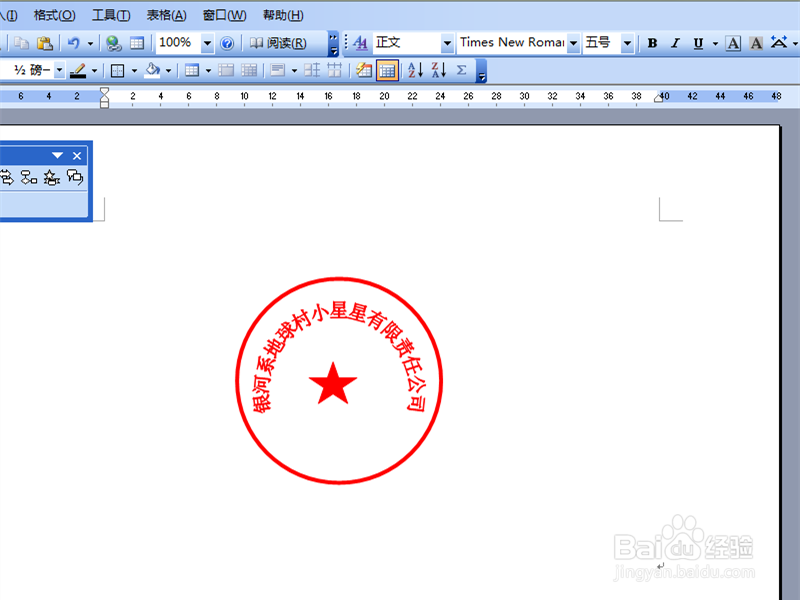Click the Callouts shapes icon on the floating toolbar

[74, 176]
